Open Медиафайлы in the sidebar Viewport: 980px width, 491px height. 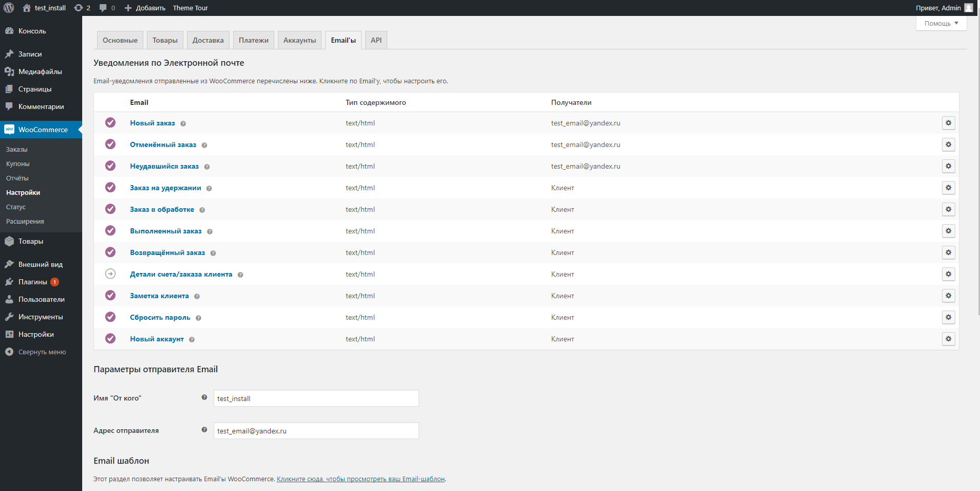(x=41, y=71)
